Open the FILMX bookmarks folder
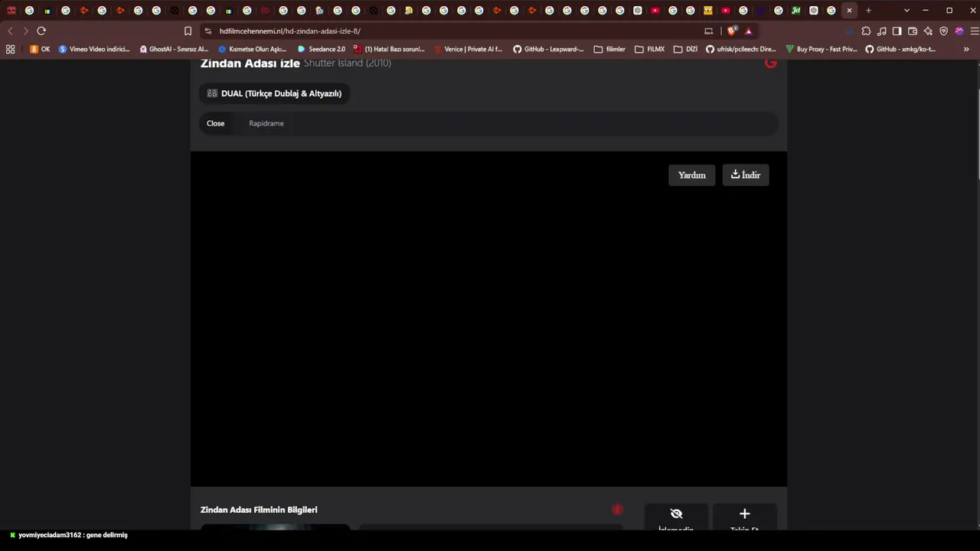 pyautogui.click(x=650, y=49)
